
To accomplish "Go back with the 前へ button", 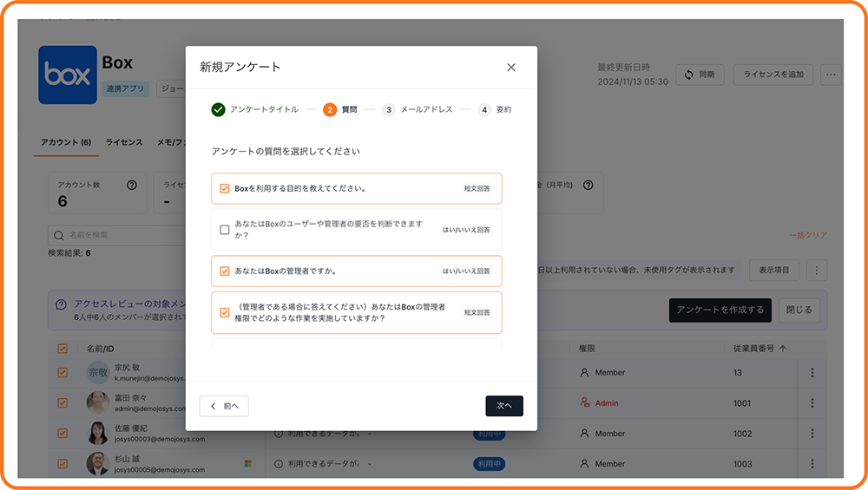I will click(224, 406).
